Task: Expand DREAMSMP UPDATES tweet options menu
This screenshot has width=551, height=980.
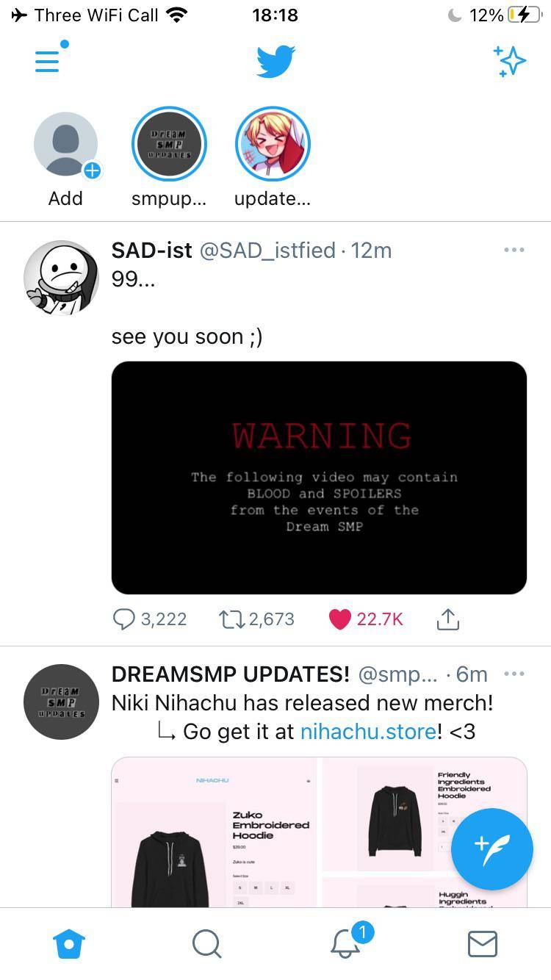Action: click(x=514, y=674)
